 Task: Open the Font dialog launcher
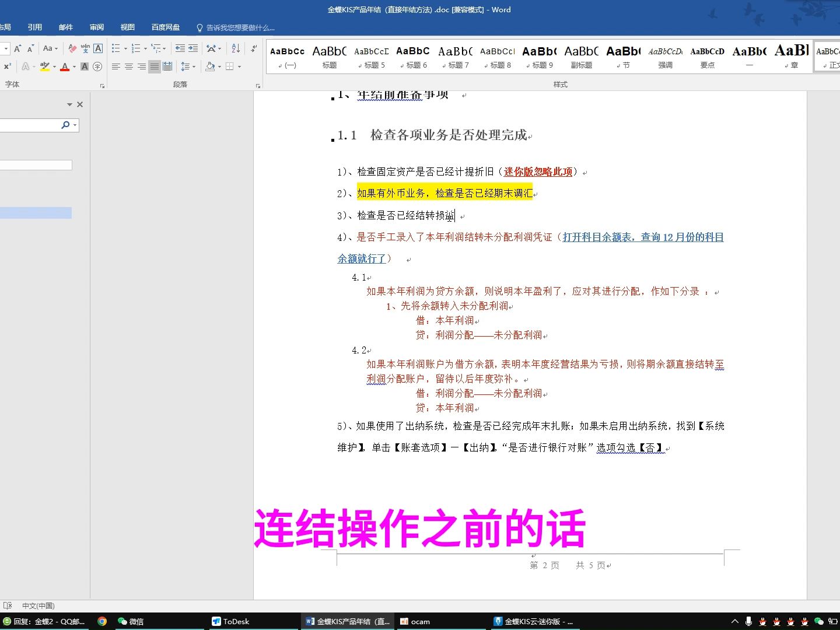102,86
